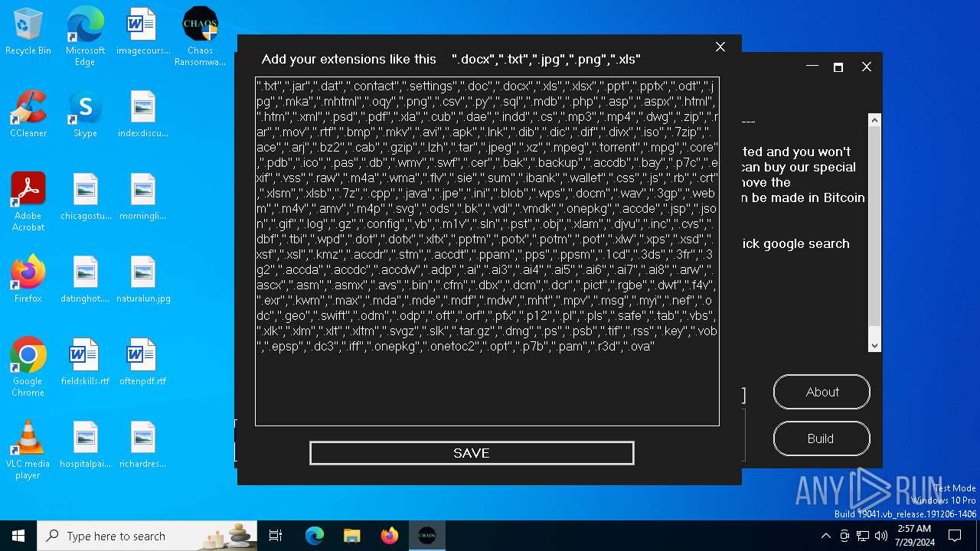Screen dimensions: 980x551
Task: Select the indexdiscu image file icon
Action: 143,114
